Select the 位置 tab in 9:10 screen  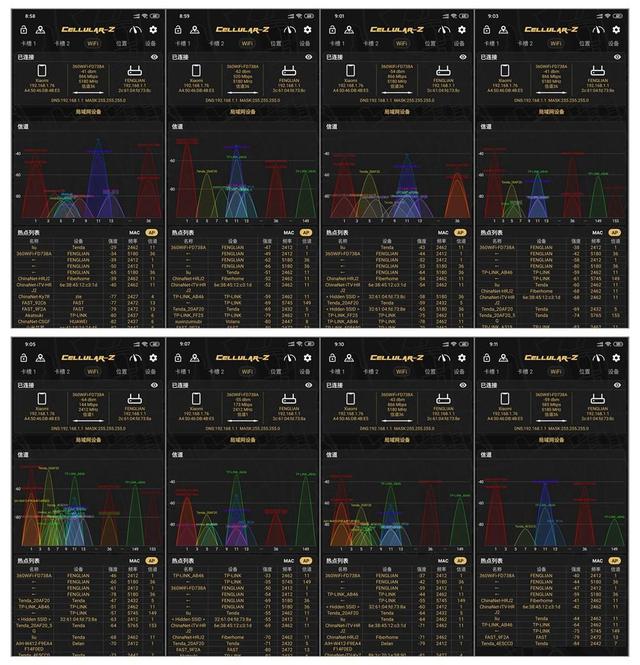(430, 372)
